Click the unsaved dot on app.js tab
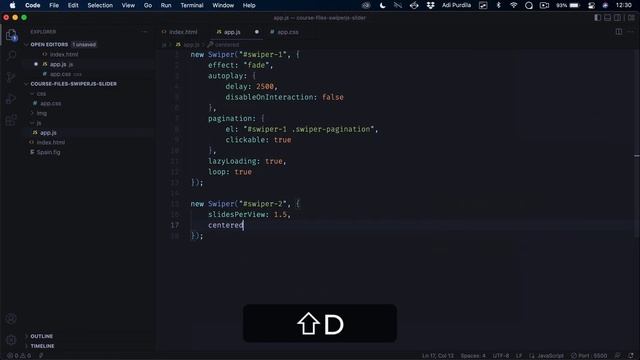This screenshot has height=360, width=640. tap(257, 32)
